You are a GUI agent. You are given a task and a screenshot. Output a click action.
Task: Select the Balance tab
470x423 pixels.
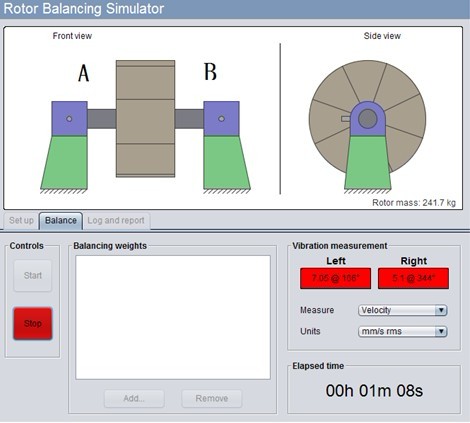[x=61, y=221]
